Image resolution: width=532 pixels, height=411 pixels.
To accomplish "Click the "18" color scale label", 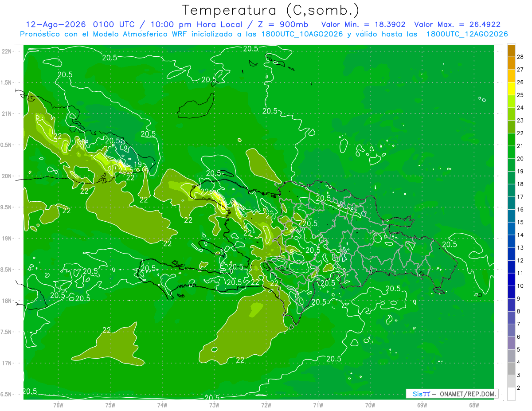I will 520,184.
